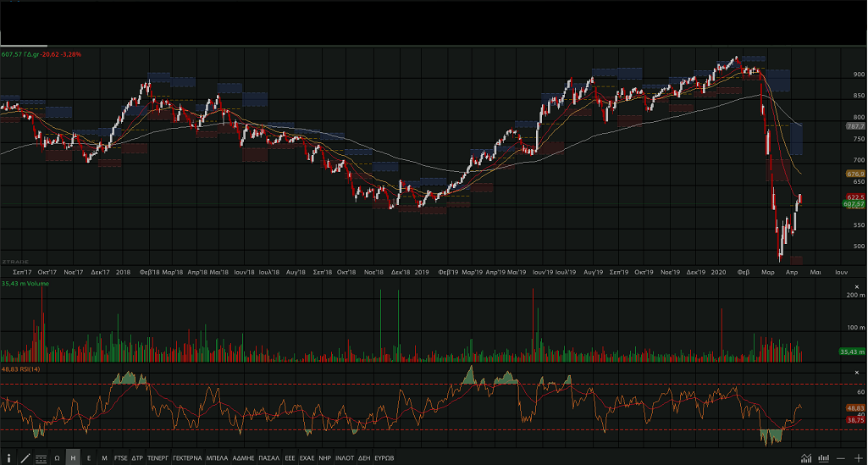Click the 607,57 current price label
The image size is (868, 465).
[x=854, y=204]
